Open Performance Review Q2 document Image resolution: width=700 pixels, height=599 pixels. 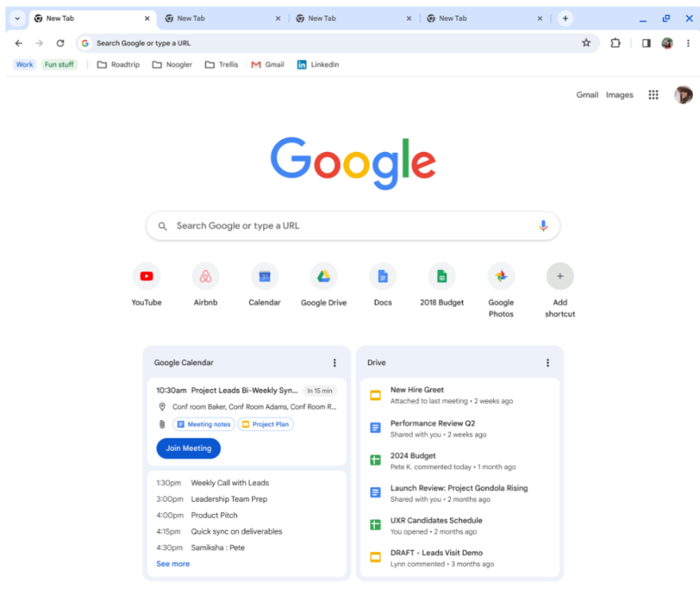pyautogui.click(x=460, y=429)
